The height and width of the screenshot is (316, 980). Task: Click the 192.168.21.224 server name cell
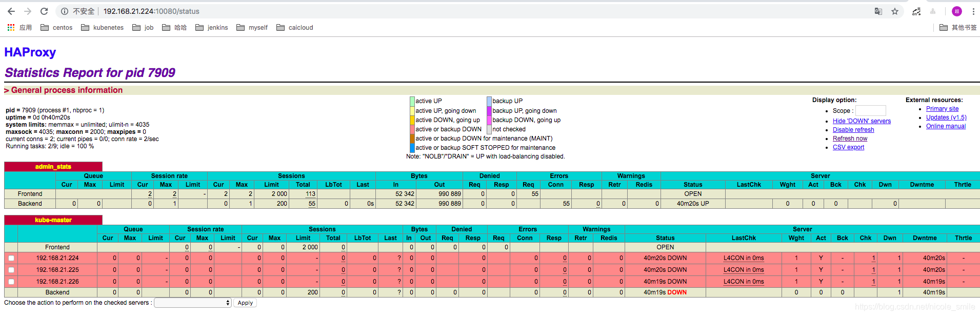(57, 258)
